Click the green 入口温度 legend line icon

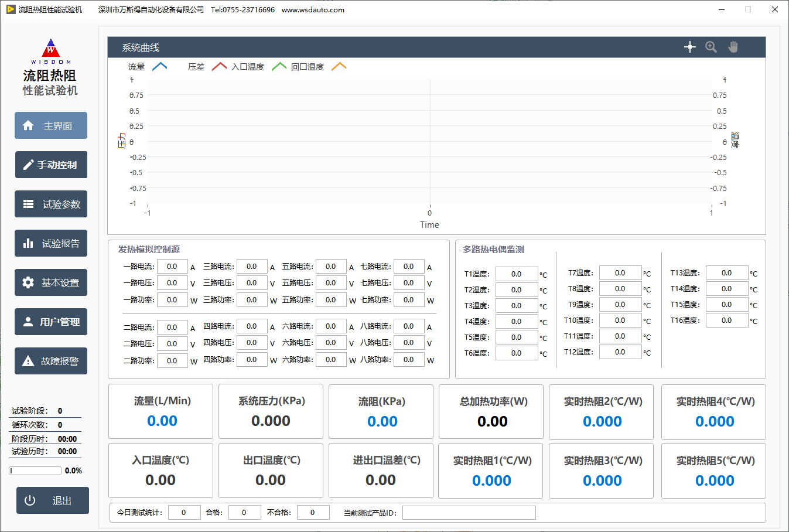pyautogui.click(x=279, y=67)
